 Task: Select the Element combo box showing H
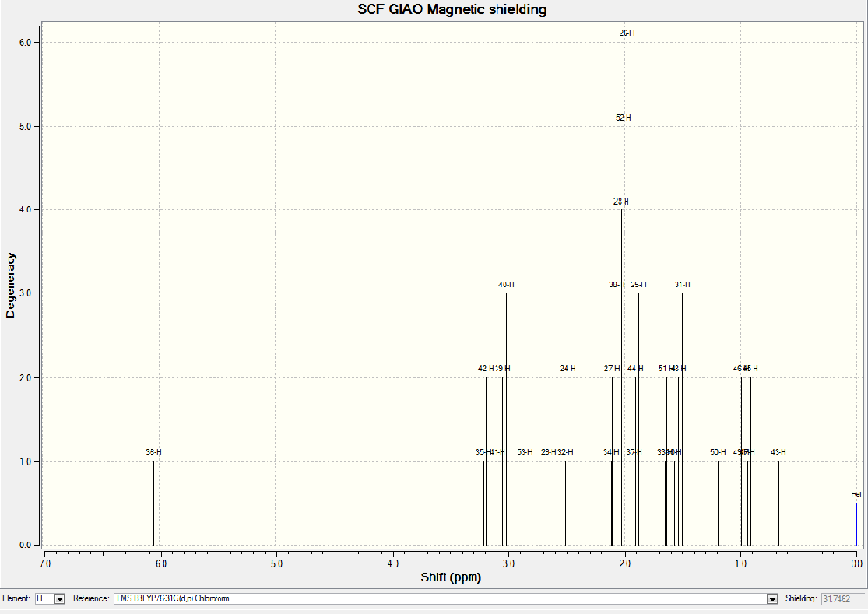pos(50,598)
